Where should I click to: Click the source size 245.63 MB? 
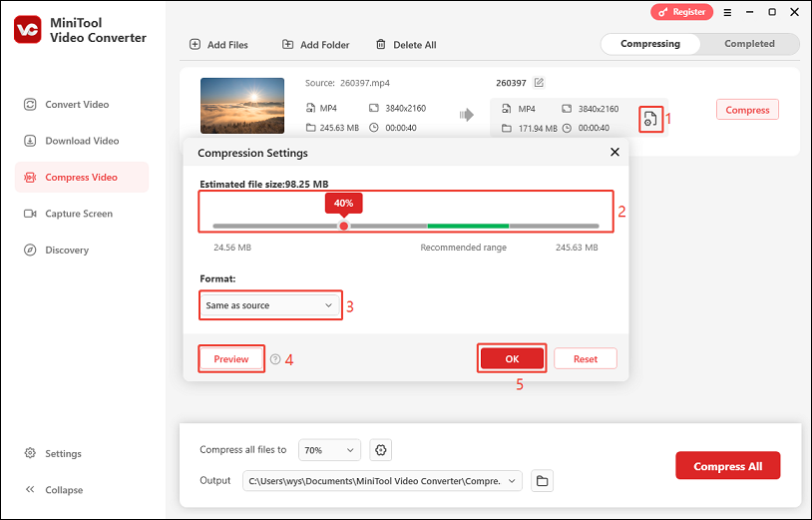(x=339, y=128)
